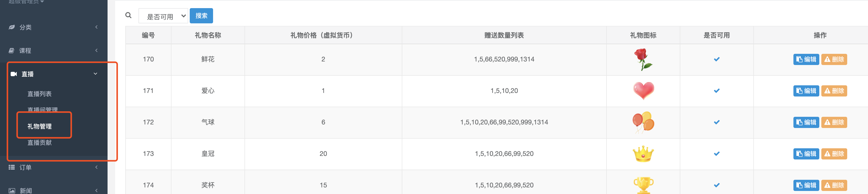Click 编辑 button for gift 172
Screen dimensions: 868x194
[806, 122]
